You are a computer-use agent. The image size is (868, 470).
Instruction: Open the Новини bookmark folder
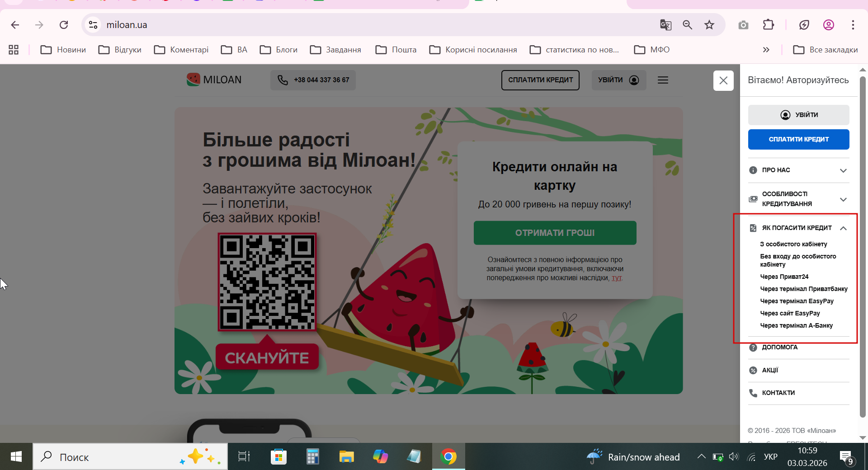coord(63,50)
